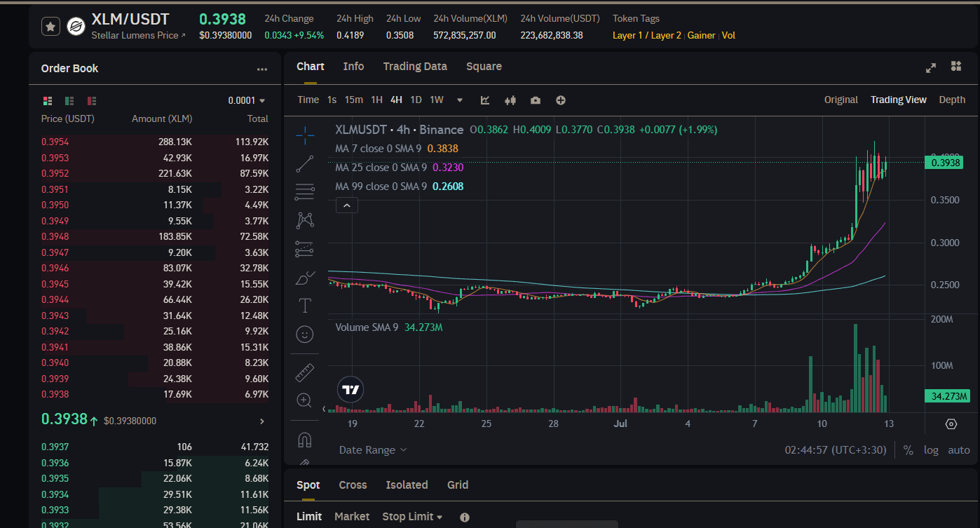Select the crosshair cursor tool
The width and height of the screenshot is (980, 528).
(305, 134)
